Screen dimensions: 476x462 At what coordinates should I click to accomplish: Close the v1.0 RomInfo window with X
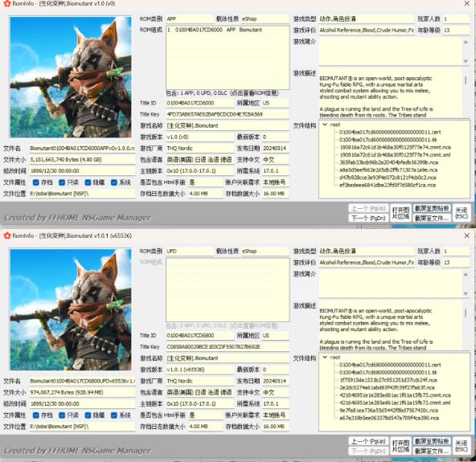point(467,3)
